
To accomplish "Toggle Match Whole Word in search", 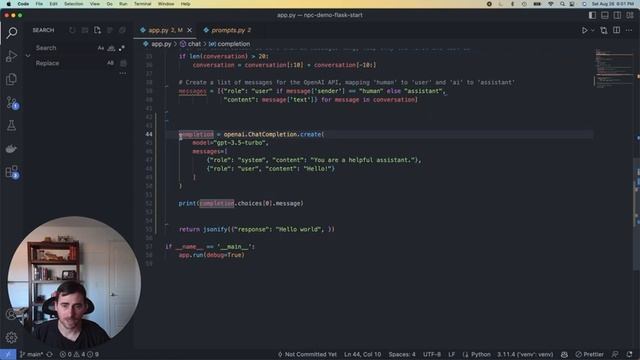I will 111,48.
